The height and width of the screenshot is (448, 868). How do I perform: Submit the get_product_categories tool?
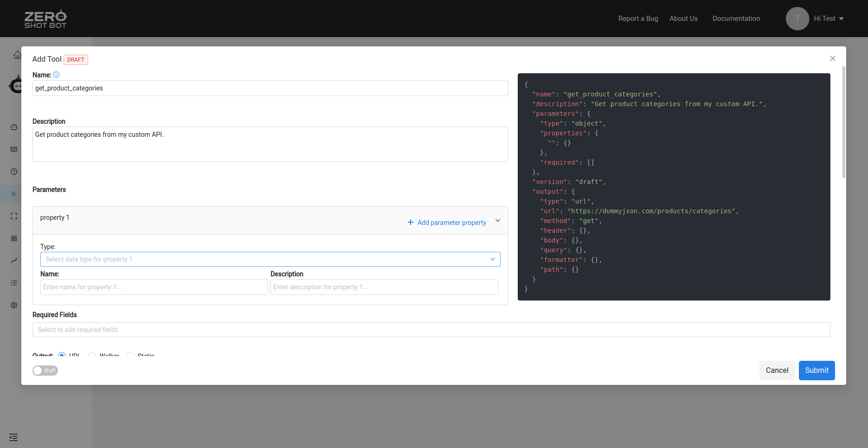click(817, 370)
